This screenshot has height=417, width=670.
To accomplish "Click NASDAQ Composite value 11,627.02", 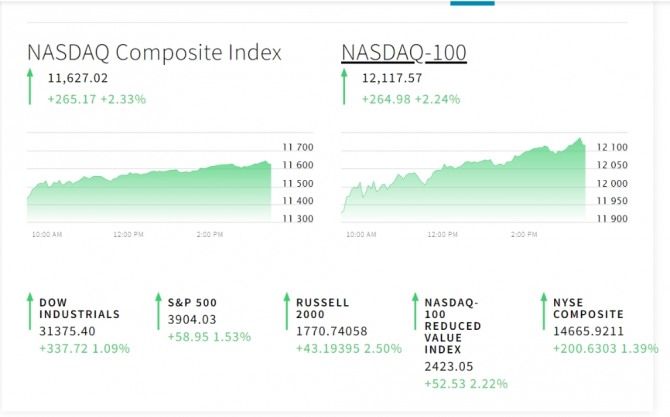I will tap(77, 78).
